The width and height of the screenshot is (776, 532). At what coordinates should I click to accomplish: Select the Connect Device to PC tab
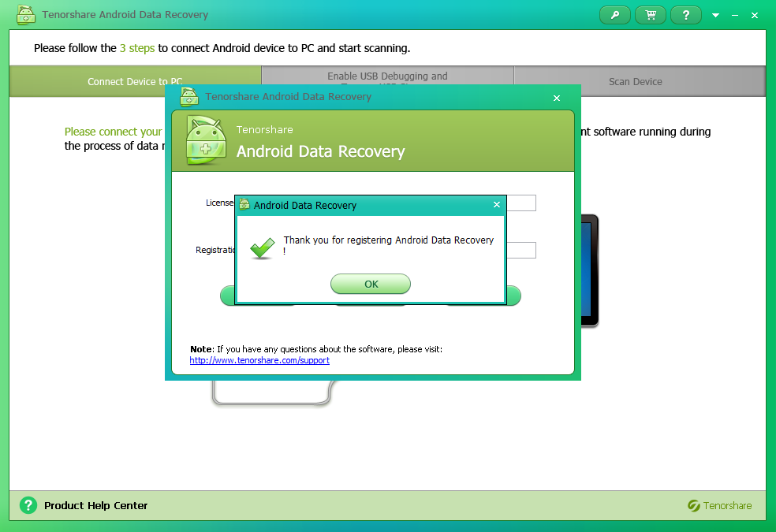click(135, 82)
